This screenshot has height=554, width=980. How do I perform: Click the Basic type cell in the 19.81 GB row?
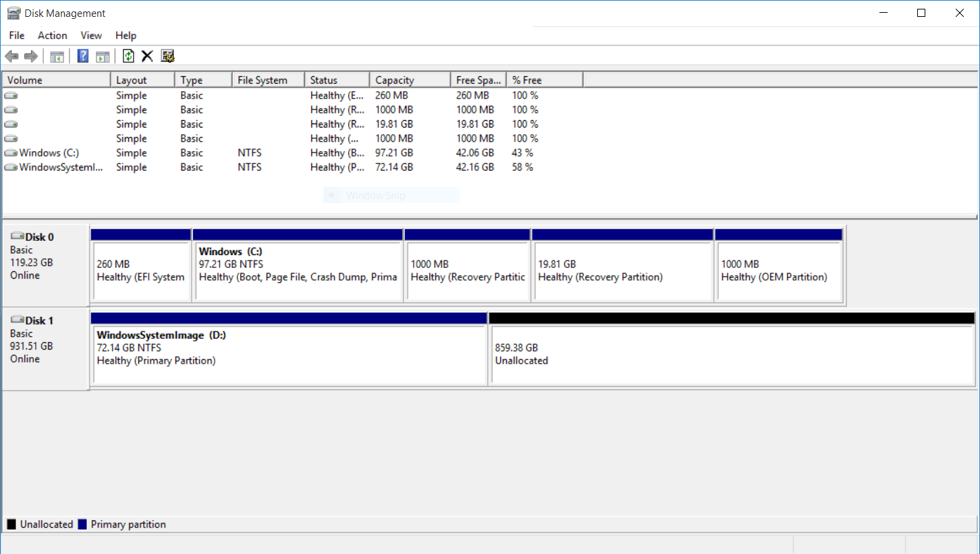point(192,124)
